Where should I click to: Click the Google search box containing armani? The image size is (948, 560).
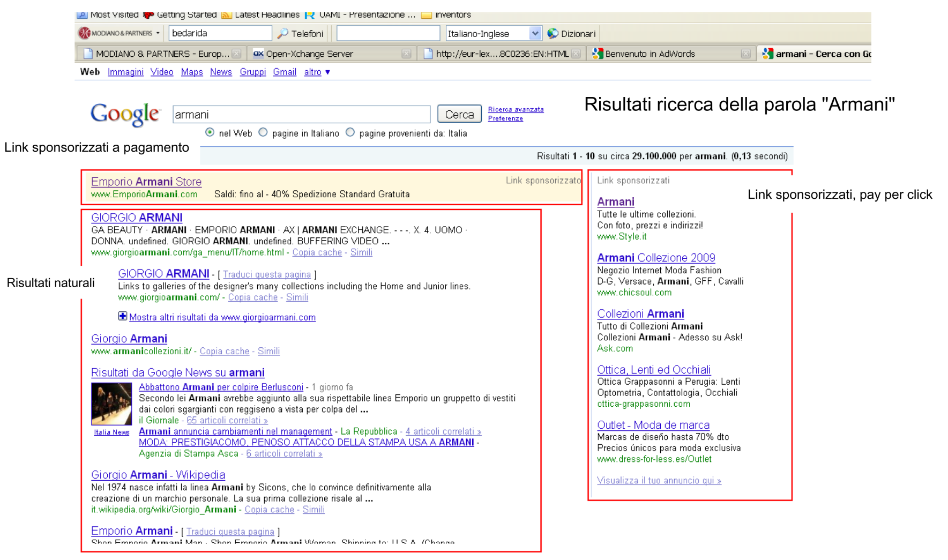pos(302,114)
